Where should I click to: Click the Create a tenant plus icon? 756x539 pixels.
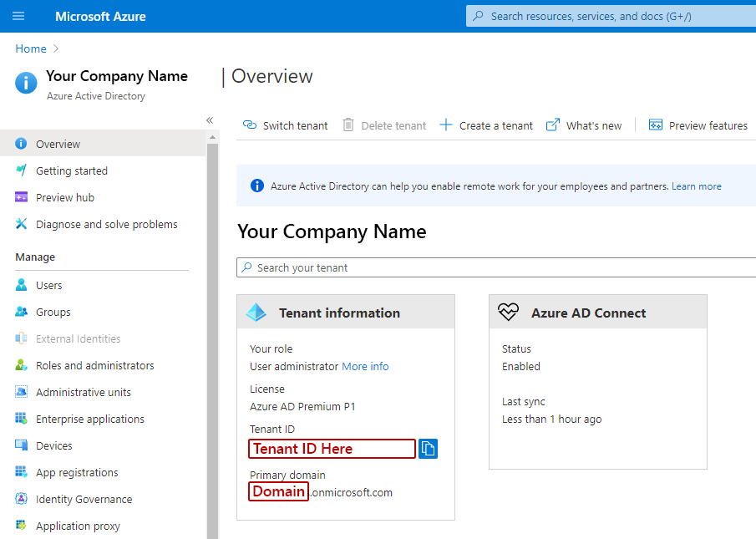pyautogui.click(x=446, y=125)
